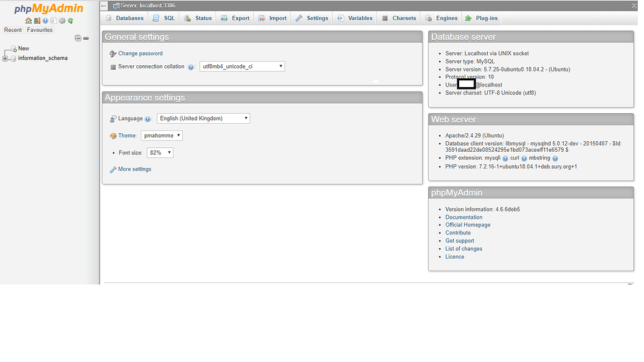Click 'Version information: 4.6.6deb5' text
The height and width of the screenshot is (362, 644).
click(483, 210)
